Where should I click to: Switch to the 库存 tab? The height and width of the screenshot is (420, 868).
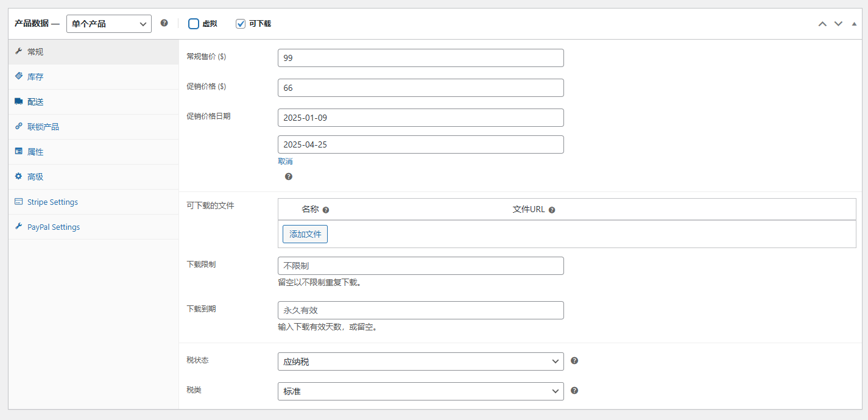tap(93, 77)
